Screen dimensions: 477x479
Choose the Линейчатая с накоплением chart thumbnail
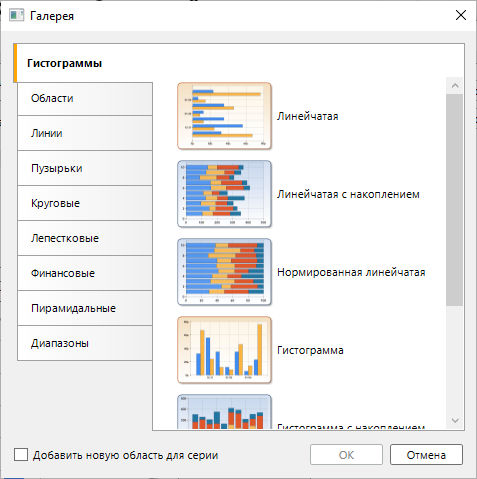224,194
